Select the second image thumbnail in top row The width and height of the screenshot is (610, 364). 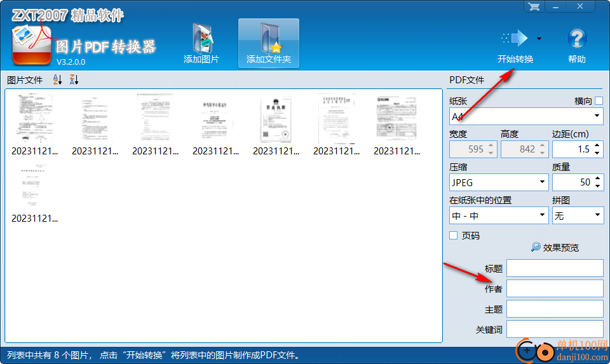pos(95,118)
